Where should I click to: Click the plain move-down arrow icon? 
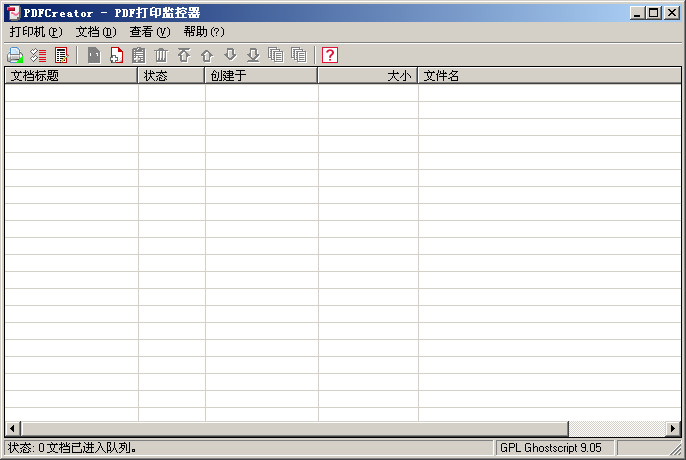[230, 55]
